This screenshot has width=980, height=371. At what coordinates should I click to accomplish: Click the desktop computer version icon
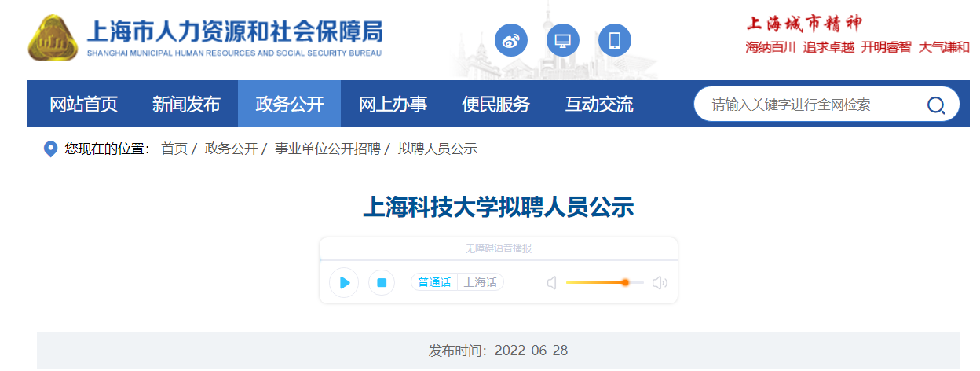(562, 40)
